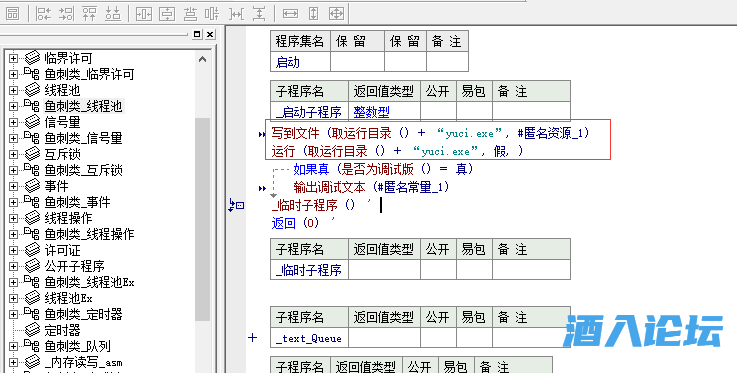Click the _临时子程序 name cell in table

309,270
